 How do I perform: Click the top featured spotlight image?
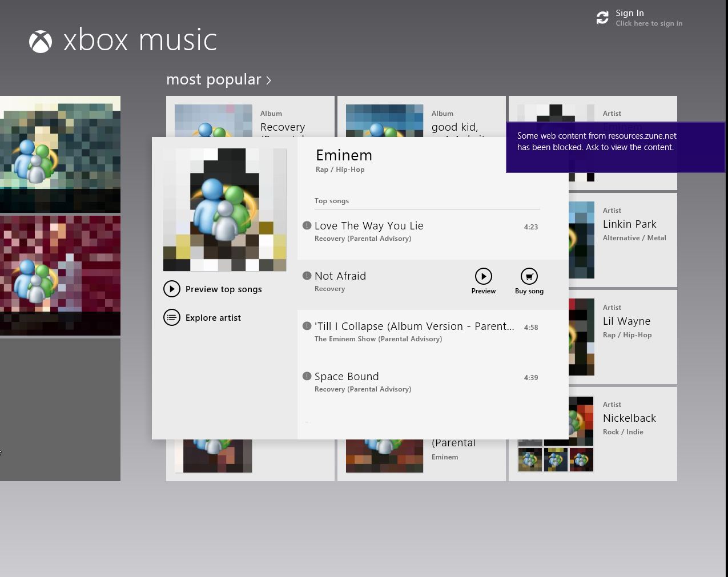point(60,154)
